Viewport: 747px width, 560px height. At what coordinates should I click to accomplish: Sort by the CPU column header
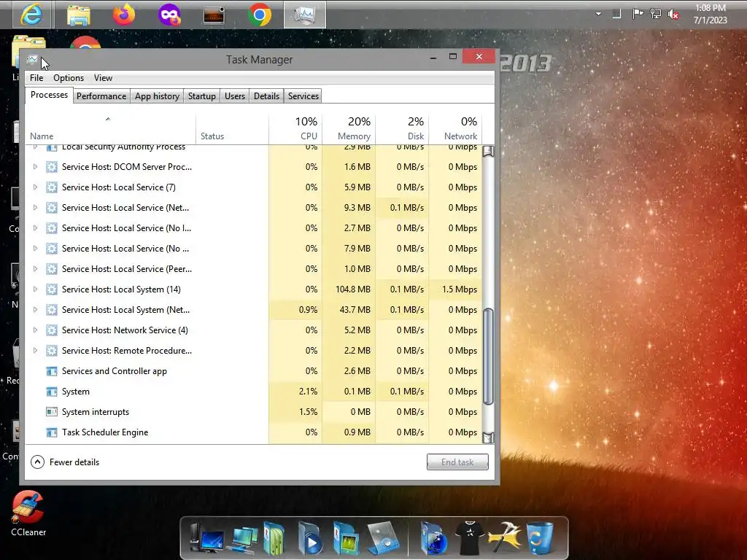(x=295, y=128)
